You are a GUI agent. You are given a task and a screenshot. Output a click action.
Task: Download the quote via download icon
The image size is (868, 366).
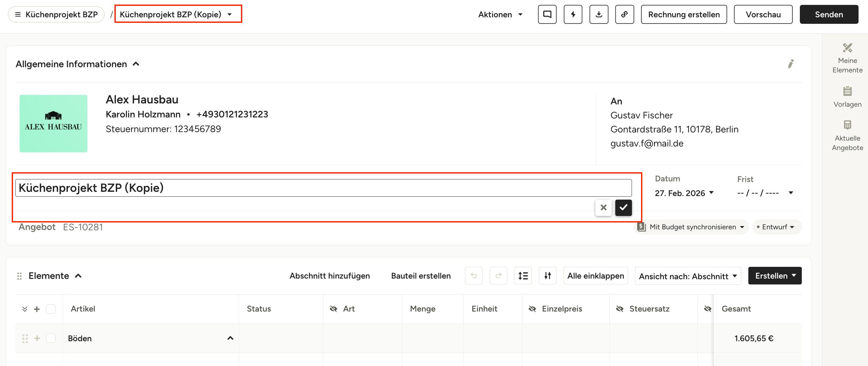click(599, 14)
